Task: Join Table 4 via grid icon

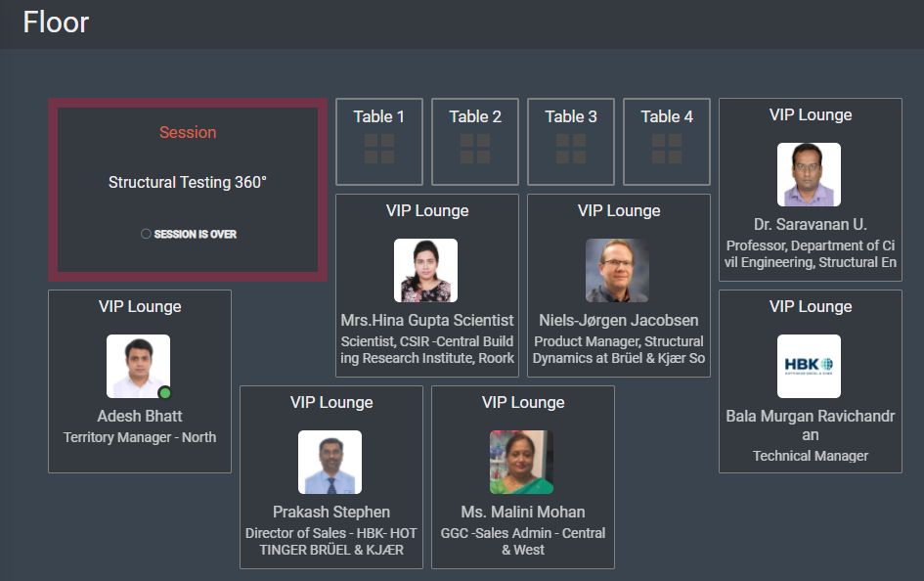Action: click(x=667, y=149)
